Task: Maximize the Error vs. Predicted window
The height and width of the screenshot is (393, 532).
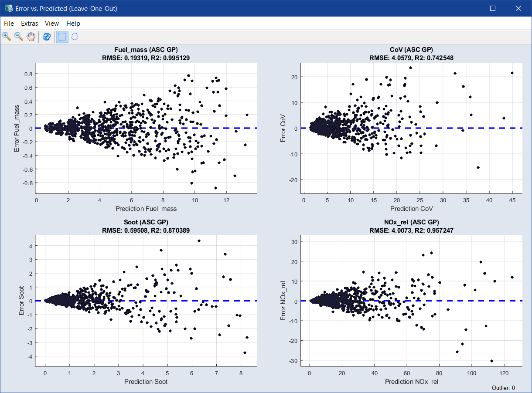Action: coord(493,8)
